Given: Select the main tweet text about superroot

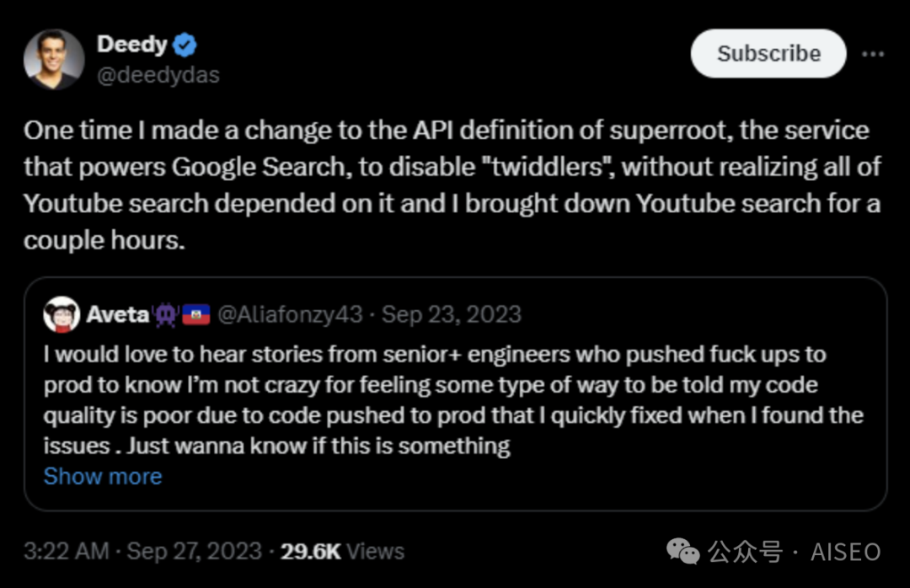Looking at the screenshot, I should tap(452, 185).
